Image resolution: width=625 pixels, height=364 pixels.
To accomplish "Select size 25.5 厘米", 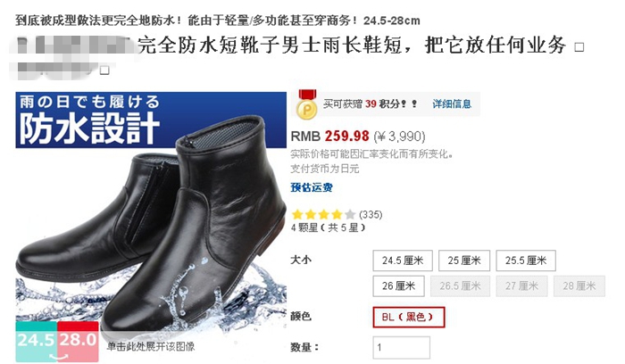I will [x=526, y=261].
